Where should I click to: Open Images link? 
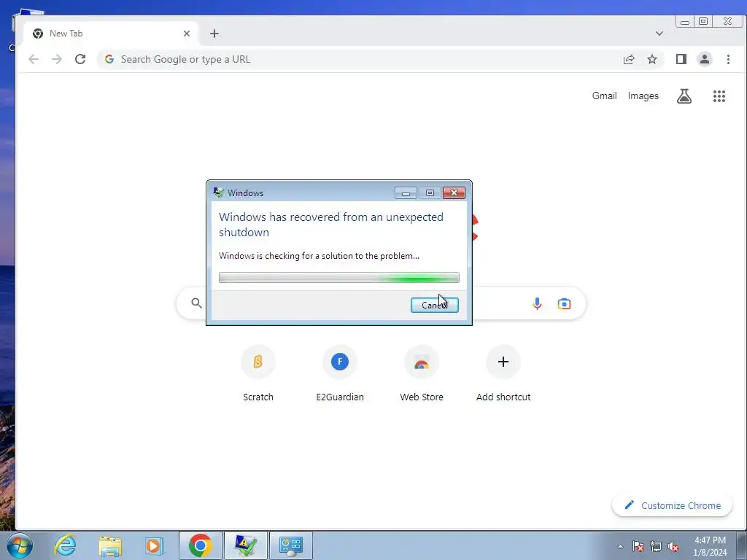click(643, 96)
